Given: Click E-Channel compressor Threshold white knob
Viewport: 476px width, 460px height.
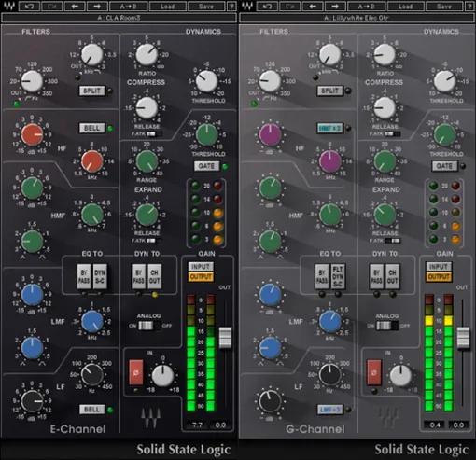Looking at the screenshot, I should tap(206, 81).
